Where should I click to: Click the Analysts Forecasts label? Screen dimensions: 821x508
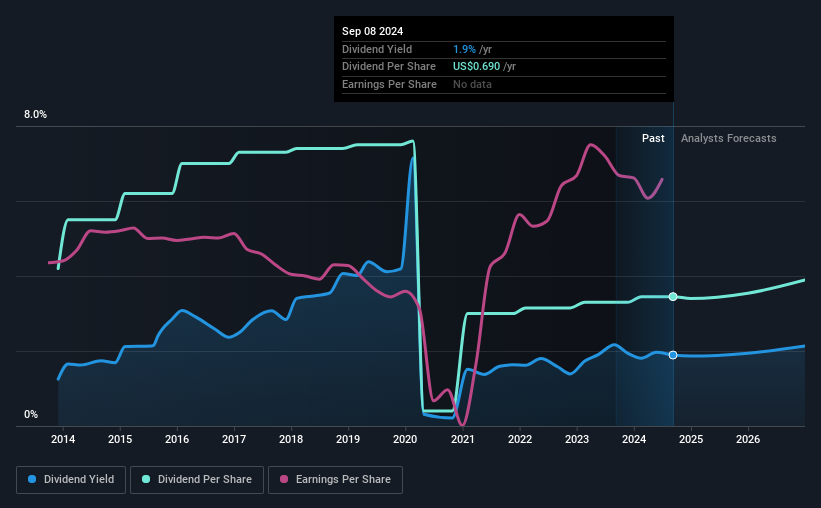pos(728,138)
